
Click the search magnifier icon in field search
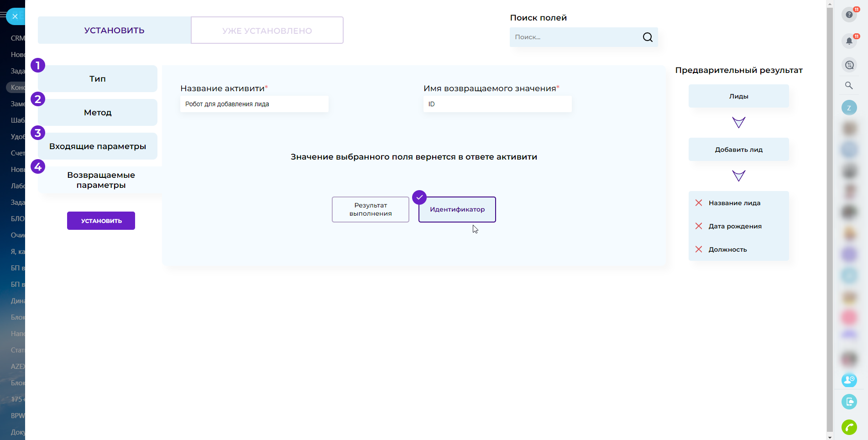pos(648,37)
